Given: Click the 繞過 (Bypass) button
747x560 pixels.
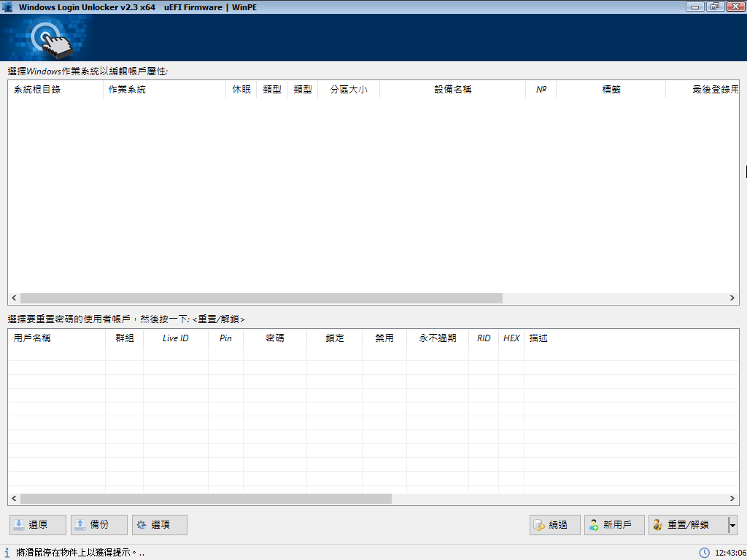Looking at the screenshot, I should click(555, 525).
